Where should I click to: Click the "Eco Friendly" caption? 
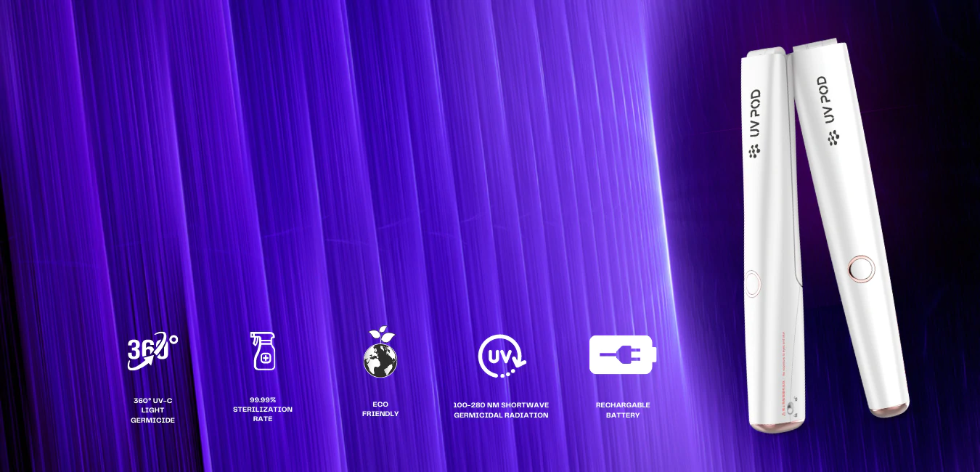[x=380, y=409]
